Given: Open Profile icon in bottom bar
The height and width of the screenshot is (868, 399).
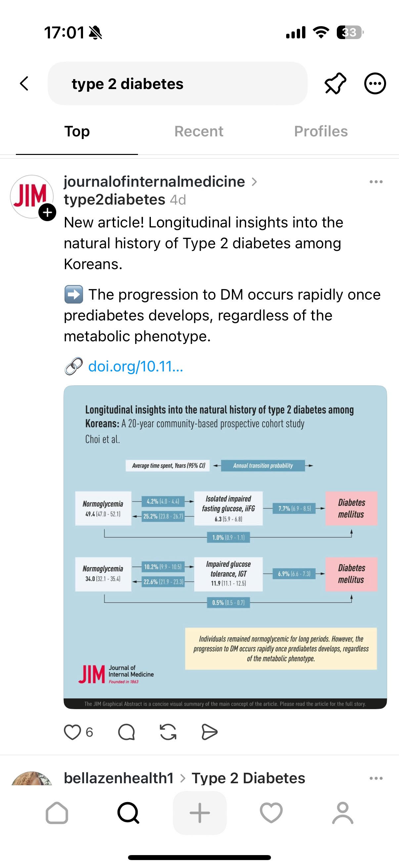Looking at the screenshot, I should [x=343, y=813].
